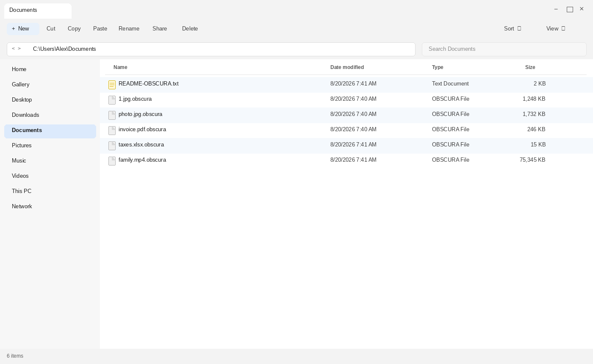Viewport: 593px width, 364px height.
Task: Open Network in the sidebar
Action: [x=50, y=207]
